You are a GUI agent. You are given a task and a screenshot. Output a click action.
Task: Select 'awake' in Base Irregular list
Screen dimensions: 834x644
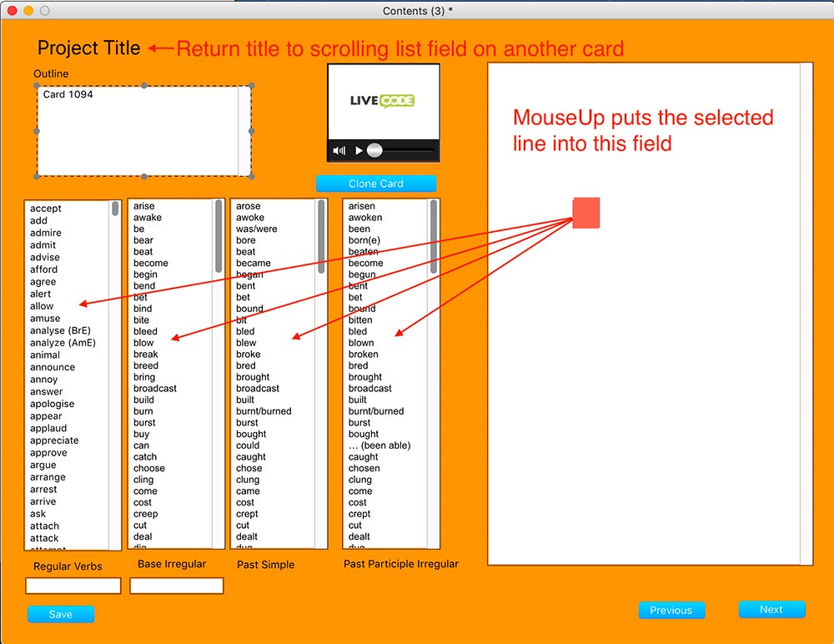[x=148, y=217]
